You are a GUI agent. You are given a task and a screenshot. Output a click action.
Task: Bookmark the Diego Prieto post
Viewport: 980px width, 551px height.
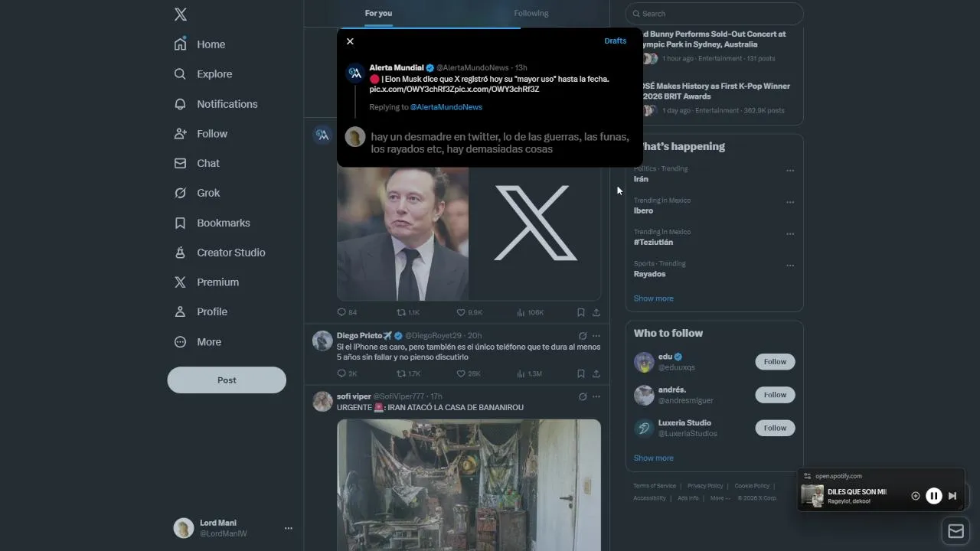pyautogui.click(x=581, y=373)
